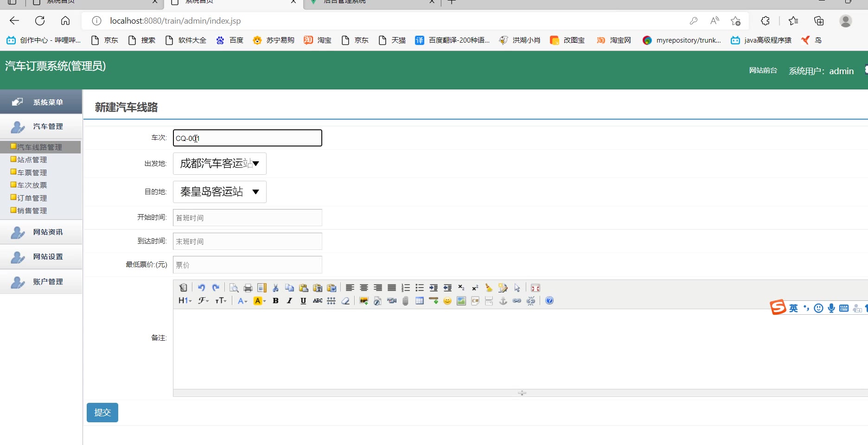Screen dimensions: 868x445
Task: Toggle Sogou input language (英) mode
Action: (793, 308)
